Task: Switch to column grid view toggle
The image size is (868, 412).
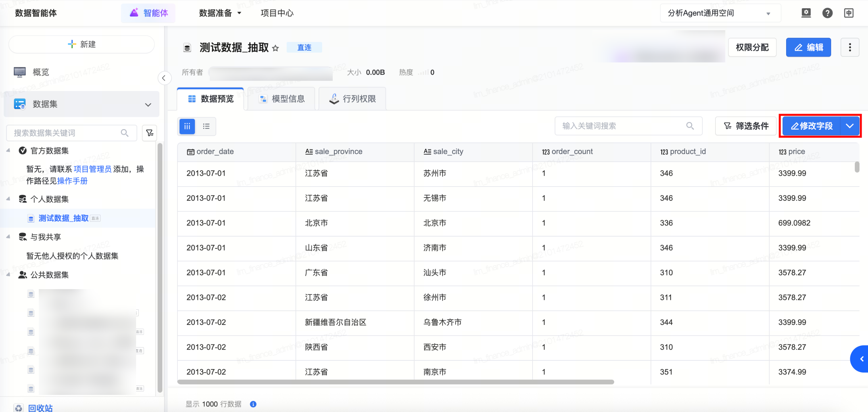Action: [187, 126]
